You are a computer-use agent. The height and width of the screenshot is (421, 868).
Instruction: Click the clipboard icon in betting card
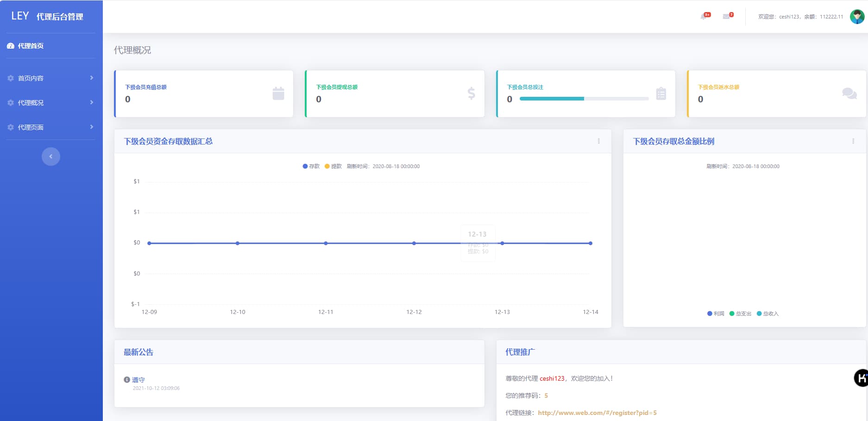661,94
